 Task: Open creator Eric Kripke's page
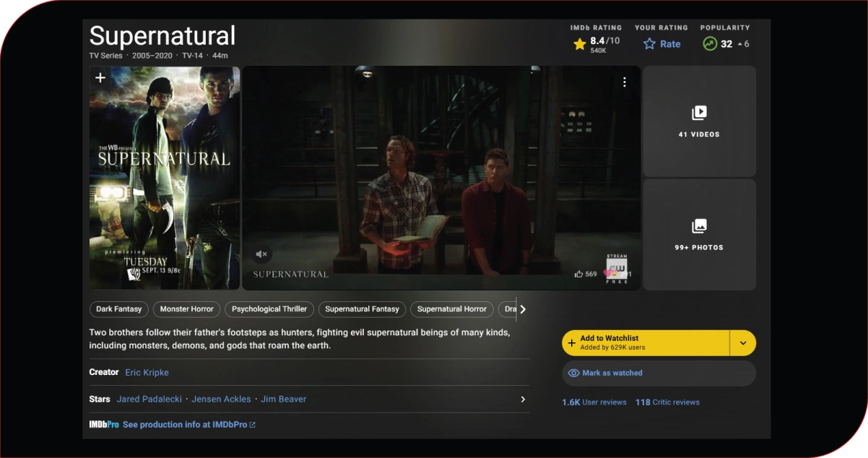point(147,373)
